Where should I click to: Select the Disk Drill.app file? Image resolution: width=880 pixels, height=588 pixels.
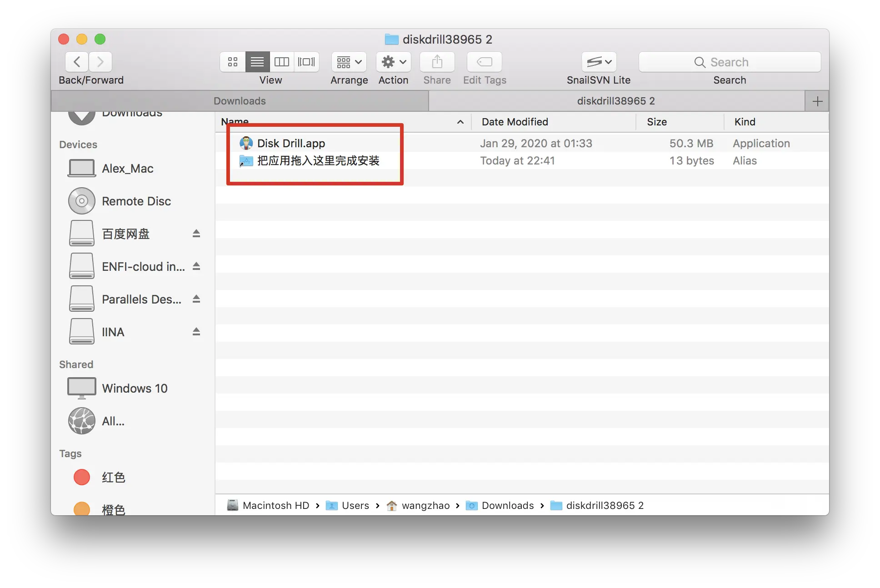click(291, 144)
